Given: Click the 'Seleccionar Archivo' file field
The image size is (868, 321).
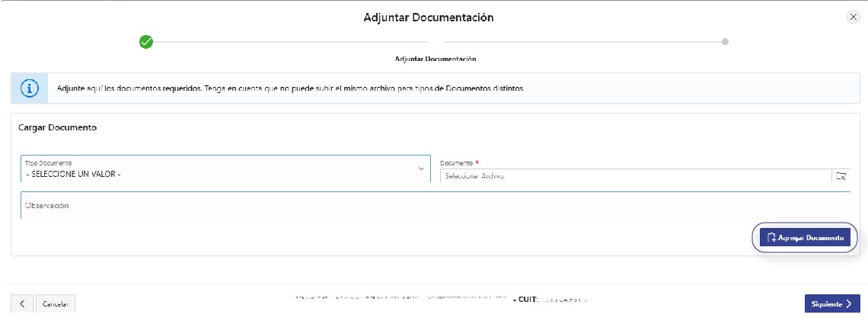Looking at the screenshot, I should pos(633,176).
